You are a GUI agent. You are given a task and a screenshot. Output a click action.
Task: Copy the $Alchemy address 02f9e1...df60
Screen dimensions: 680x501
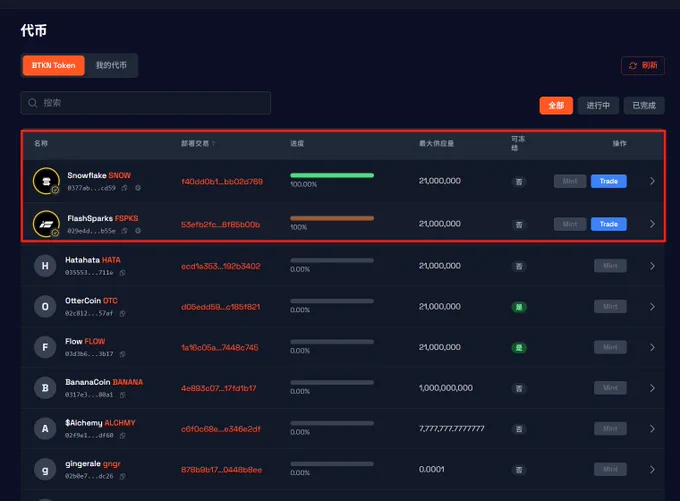[123, 436]
